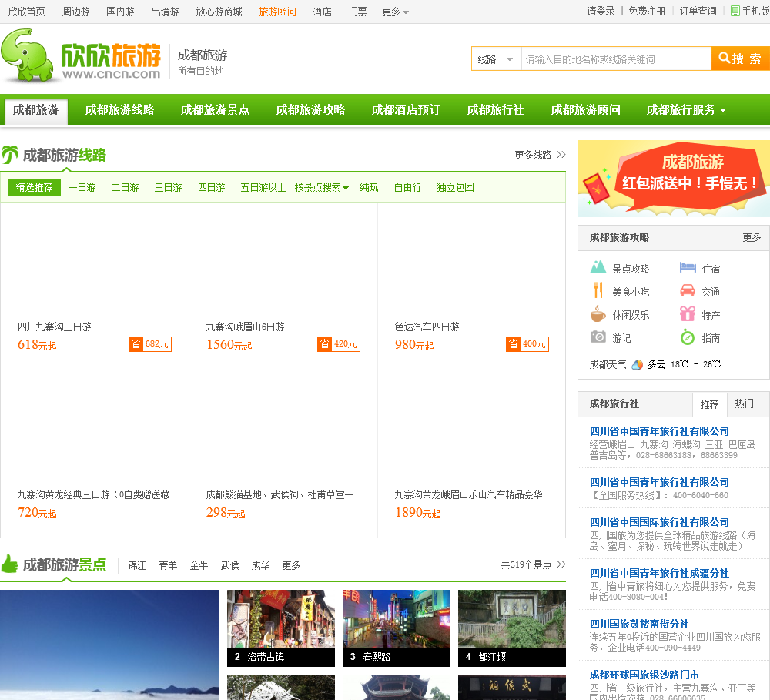Viewport: 770px width, 700px height.
Task: Click the mobile phone icon for 手机版
Action: [735, 11]
